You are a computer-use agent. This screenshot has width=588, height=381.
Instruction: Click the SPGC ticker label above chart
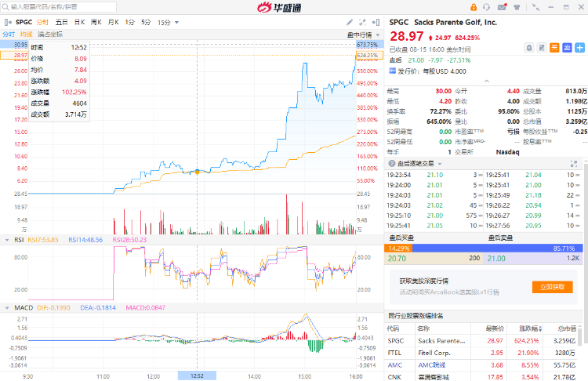click(24, 23)
